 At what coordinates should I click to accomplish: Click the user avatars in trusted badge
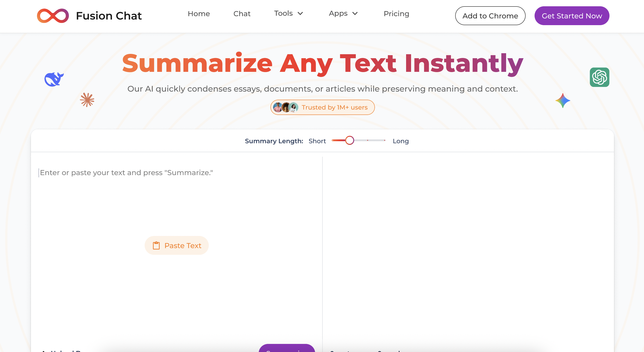285,107
